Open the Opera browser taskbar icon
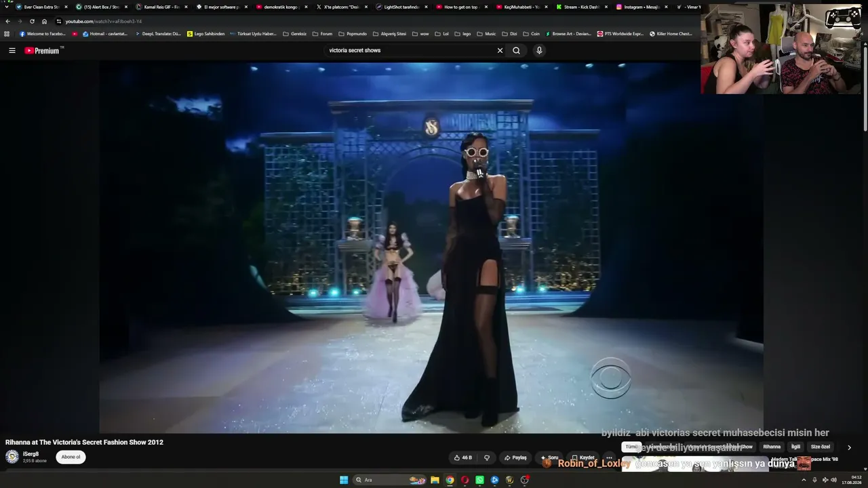 [x=465, y=480]
